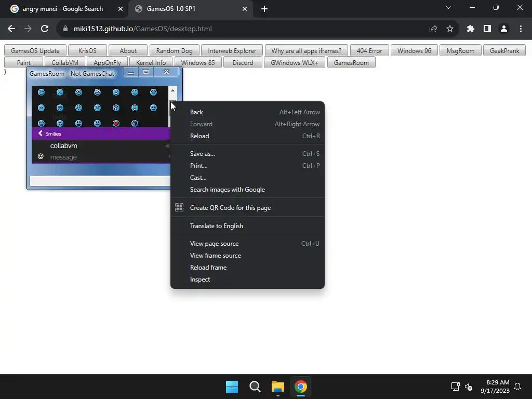This screenshot has width=532, height=399.
Task: Open Interweb Explorer app
Action: 232,50
